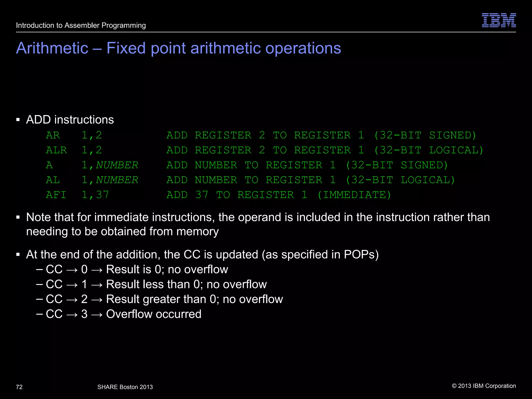This screenshot has width=532, height=399.
Task: Click the AL instruction mnemonic
Action: point(53,180)
